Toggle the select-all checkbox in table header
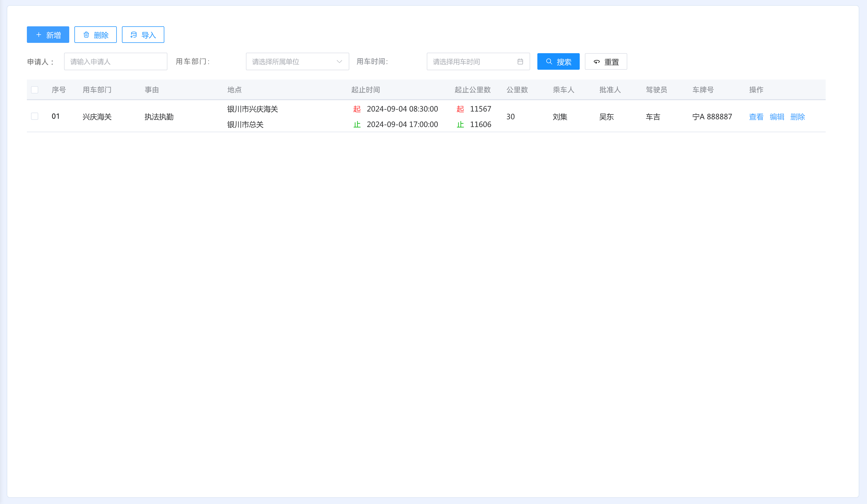Image resolution: width=867 pixels, height=504 pixels. (35, 90)
